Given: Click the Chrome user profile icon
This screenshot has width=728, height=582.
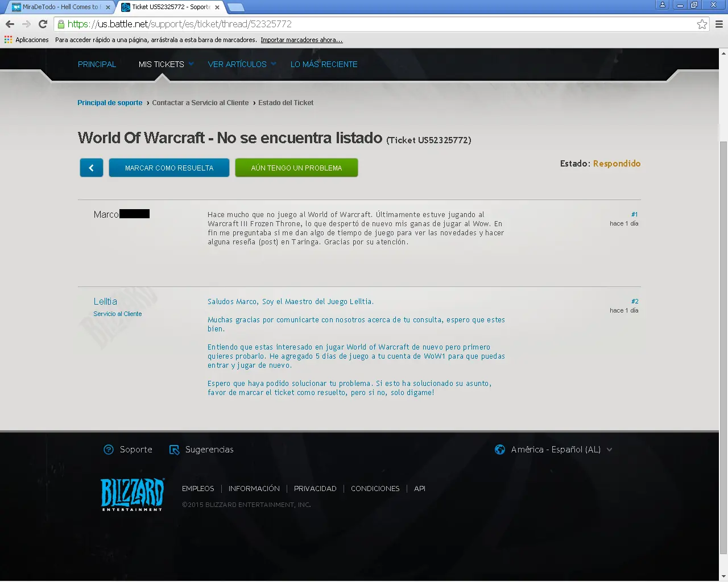Looking at the screenshot, I should coord(663,5).
